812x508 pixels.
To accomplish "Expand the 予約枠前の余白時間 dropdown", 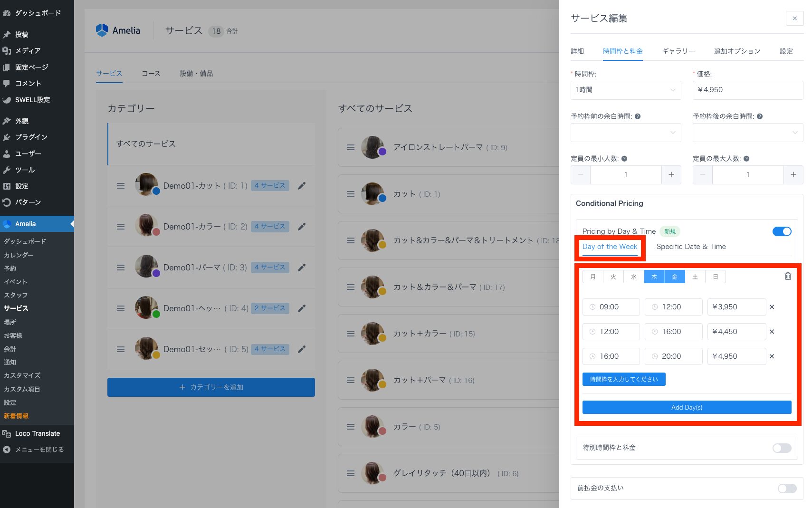I will pos(625,133).
